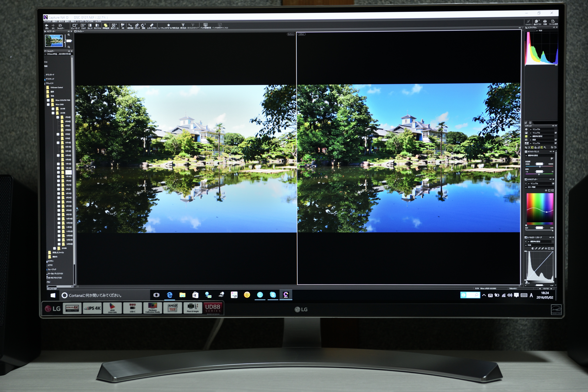Click the WB gray point eyedropper toolbar icon
This screenshot has height=392, width=588.
point(123,26)
